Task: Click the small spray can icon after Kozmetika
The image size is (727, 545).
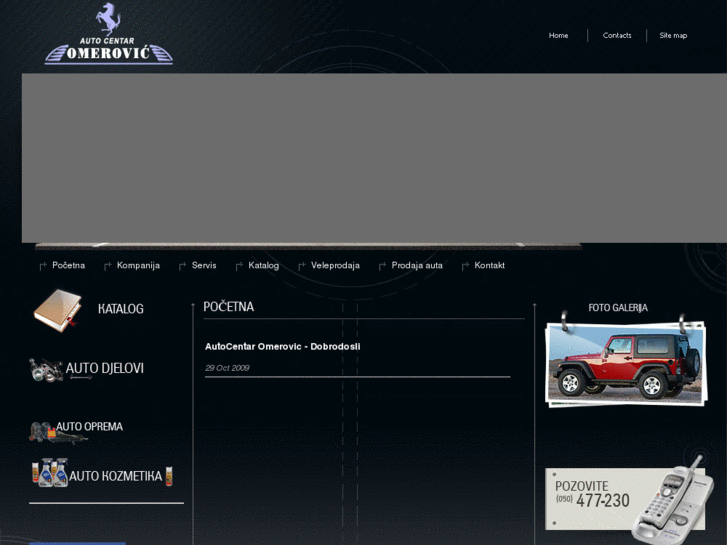Action: coord(169,476)
